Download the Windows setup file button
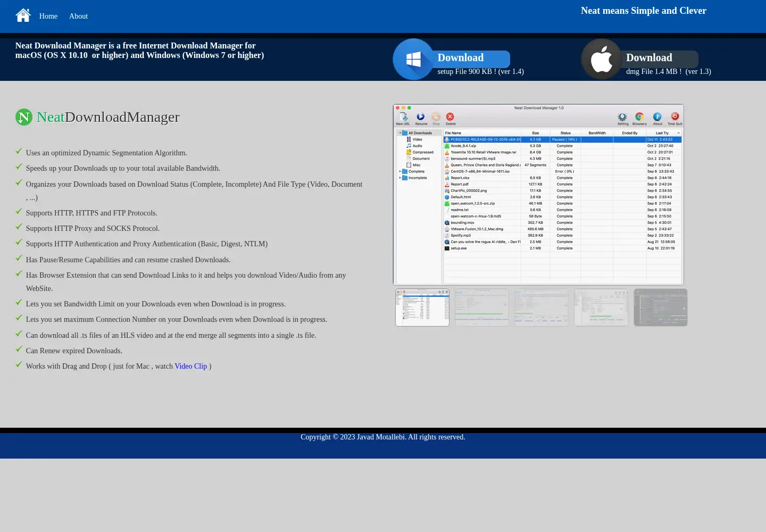The height and width of the screenshot is (532, 766). [x=471, y=58]
